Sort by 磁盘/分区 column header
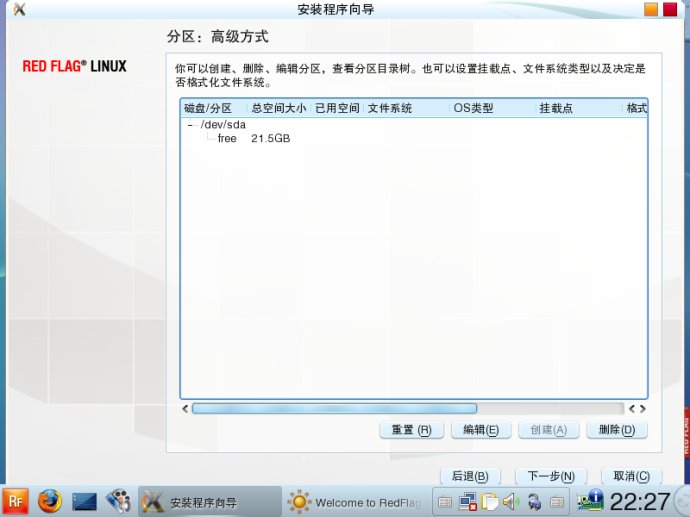Viewport: 690px width, 517px height. tap(208, 108)
